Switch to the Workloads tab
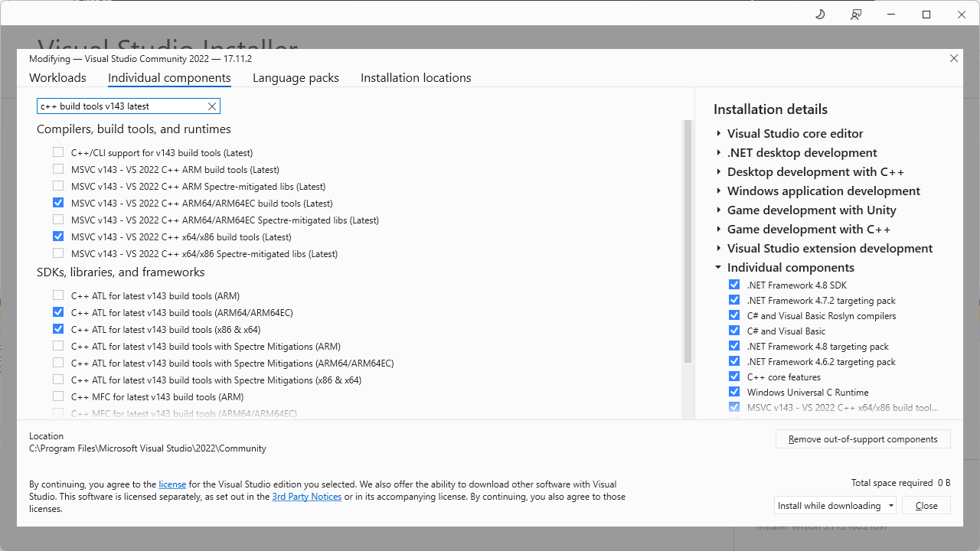 (57, 78)
